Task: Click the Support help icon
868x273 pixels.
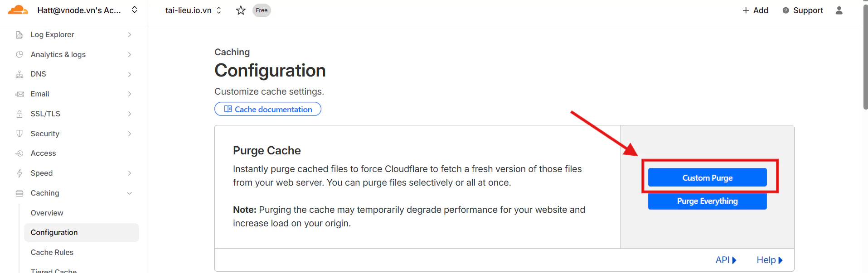Action: (786, 10)
